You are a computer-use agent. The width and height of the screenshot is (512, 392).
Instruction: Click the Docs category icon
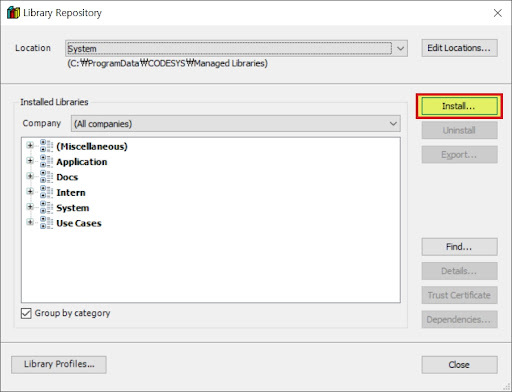46,177
